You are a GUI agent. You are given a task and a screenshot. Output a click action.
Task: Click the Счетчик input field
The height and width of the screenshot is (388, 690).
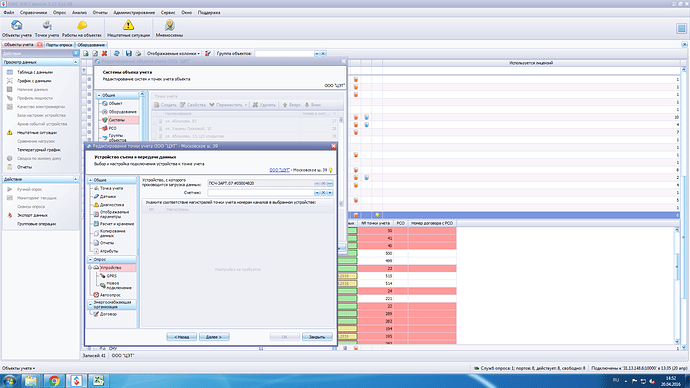point(261,193)
